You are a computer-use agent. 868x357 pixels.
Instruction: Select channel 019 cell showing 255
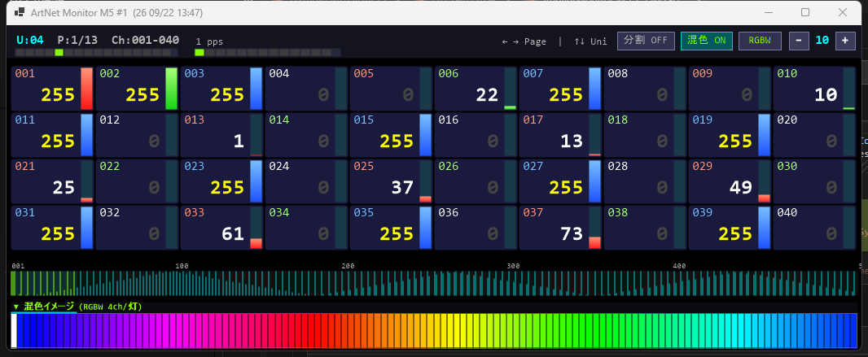pyautogui.click(x=730, y=135)
